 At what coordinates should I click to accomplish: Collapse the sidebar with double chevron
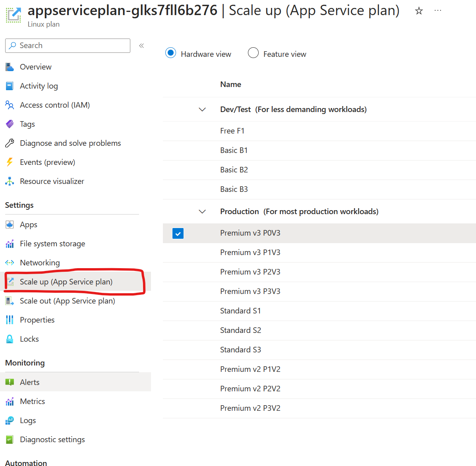tap(141, 46)
